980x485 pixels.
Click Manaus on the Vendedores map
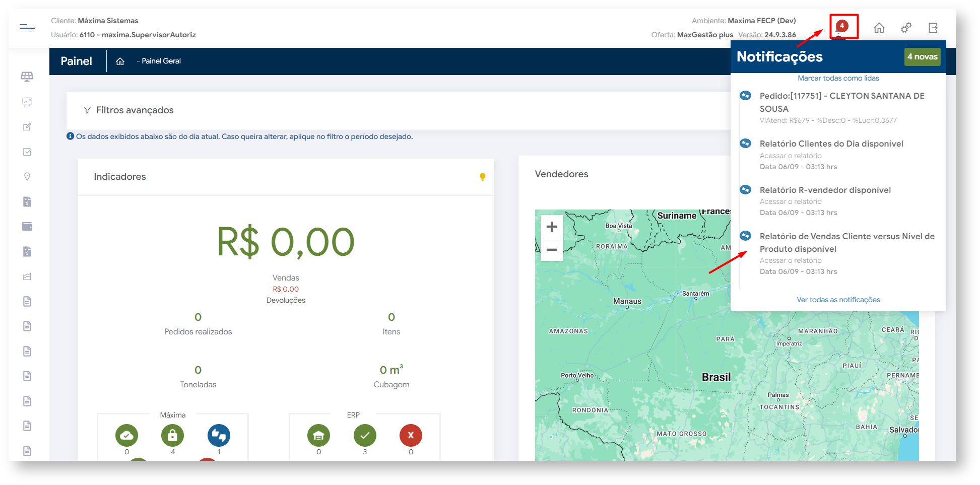pyautogui.click(x=627, y=302)
